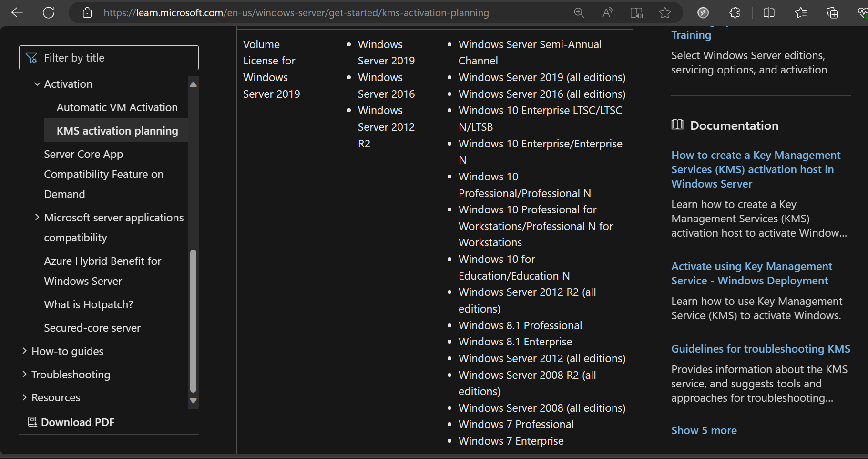868x459 pixels.
Task: Click the Download PDF icon
Action: point(32,422)
